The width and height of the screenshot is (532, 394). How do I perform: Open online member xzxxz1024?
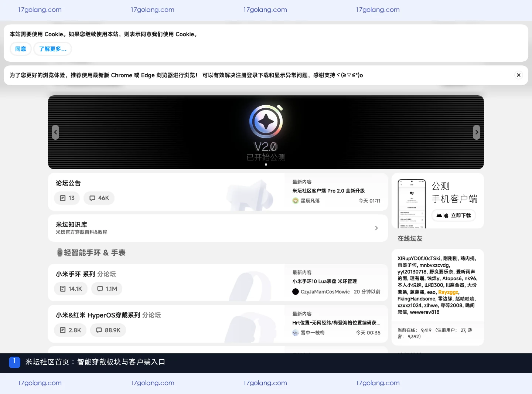click(409, 305)
